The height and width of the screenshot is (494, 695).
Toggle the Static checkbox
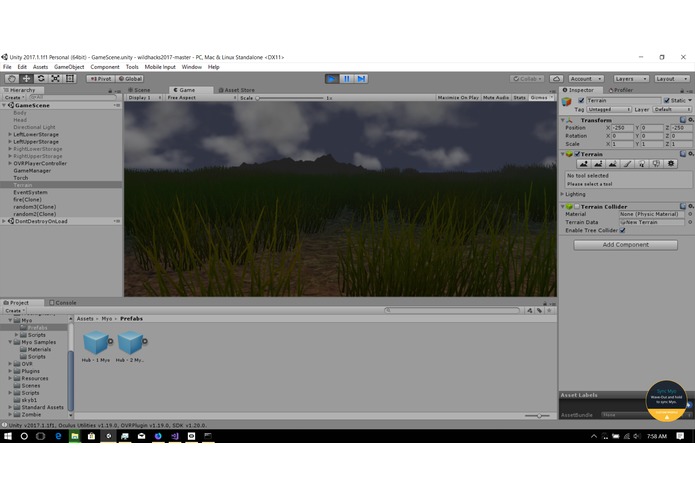tap(667, 101)
